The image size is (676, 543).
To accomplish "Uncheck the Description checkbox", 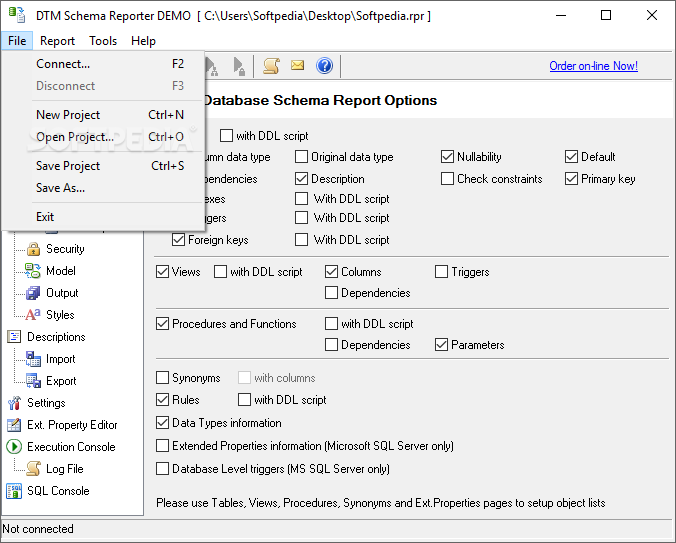I will (301, 179).
